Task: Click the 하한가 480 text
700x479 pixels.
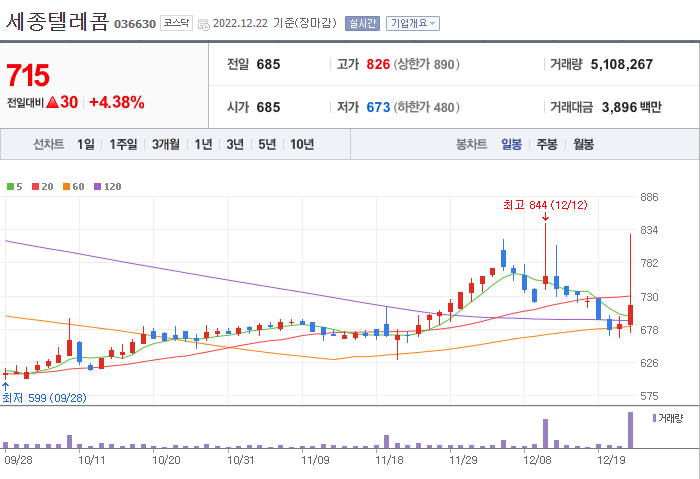Action: [426, 107]
